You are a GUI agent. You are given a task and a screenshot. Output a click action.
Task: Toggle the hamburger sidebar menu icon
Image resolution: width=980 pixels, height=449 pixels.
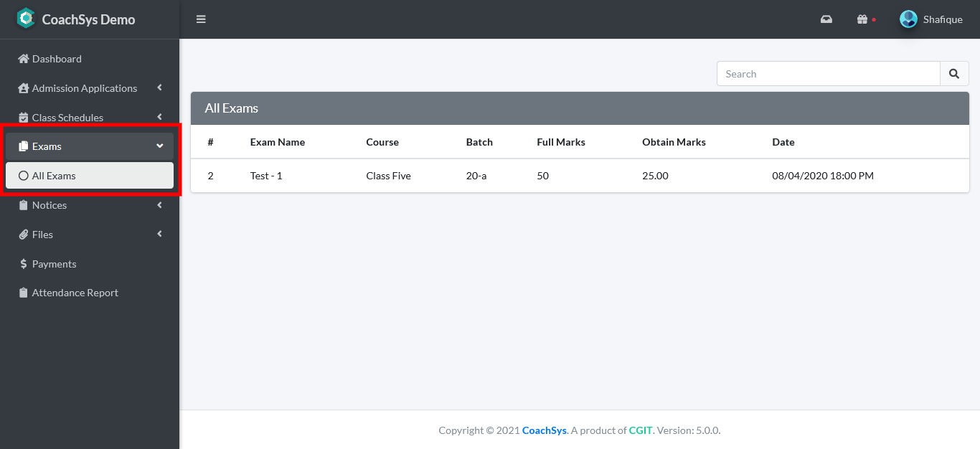click(x=201, y=19)
